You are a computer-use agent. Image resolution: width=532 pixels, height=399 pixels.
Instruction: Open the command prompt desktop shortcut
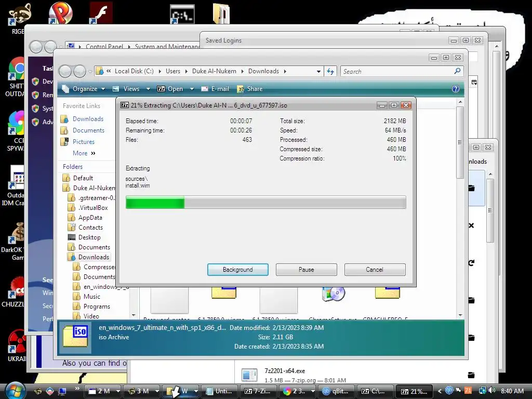click(182, 14)
